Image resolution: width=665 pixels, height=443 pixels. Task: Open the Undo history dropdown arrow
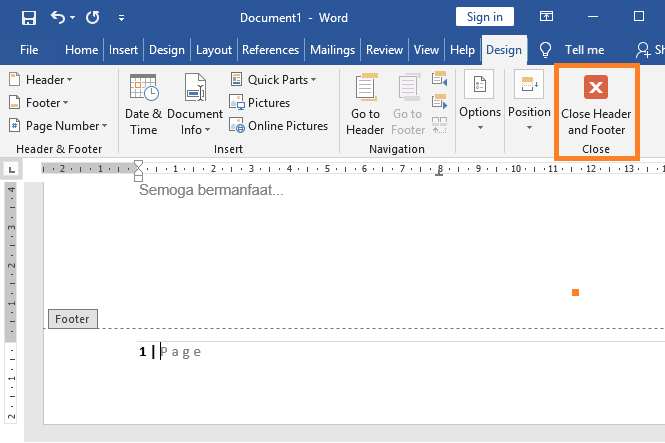coord(73,18)
